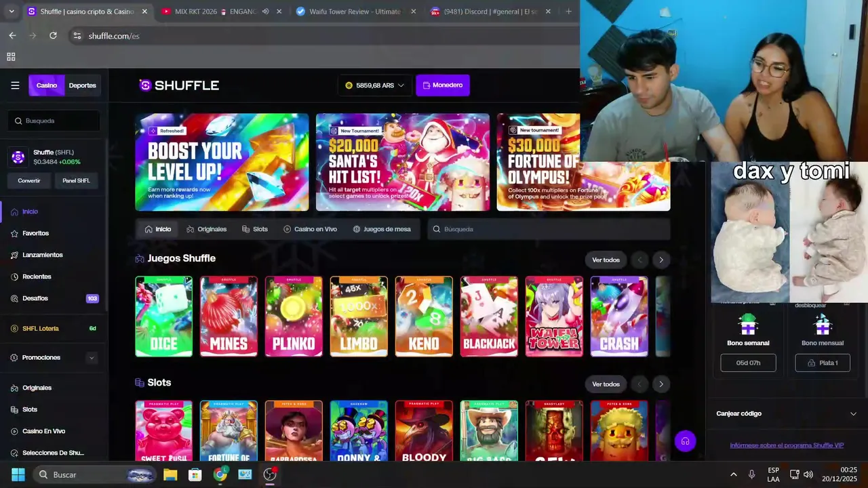Click the locked Plata 1 button

pos(823,363)
